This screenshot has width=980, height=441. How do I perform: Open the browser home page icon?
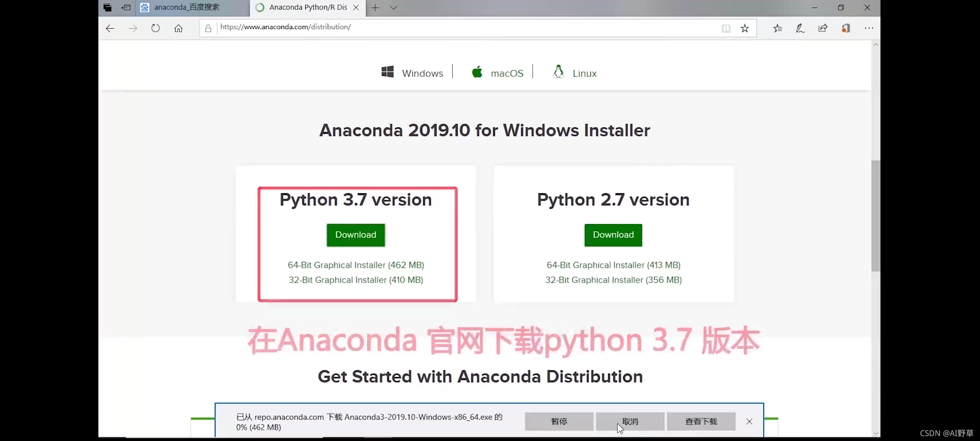(x=178, y=28)
